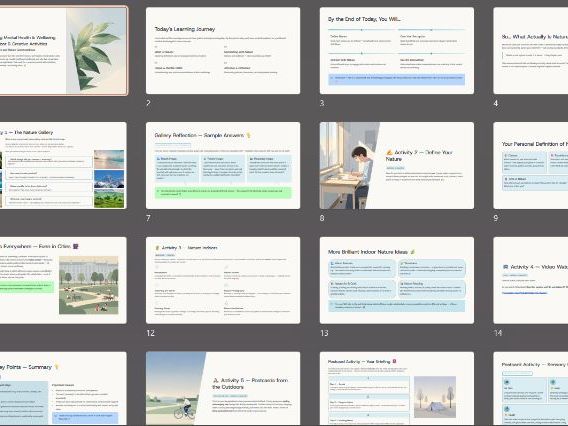Click the beach photo in the Nature Gallery slide
The width and height of the screenshot is (568, 426).
click(109, 159)
